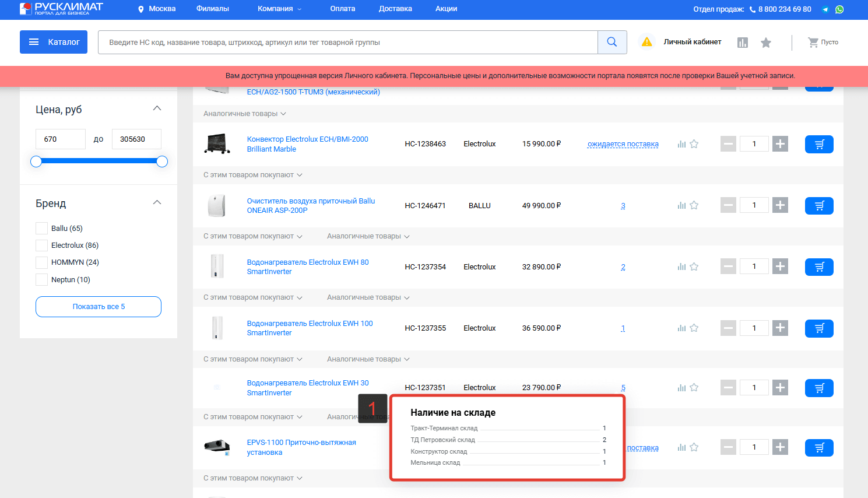Click the minimum price field 670
This screenshot has width=868, height=498.
click(61, 139)
